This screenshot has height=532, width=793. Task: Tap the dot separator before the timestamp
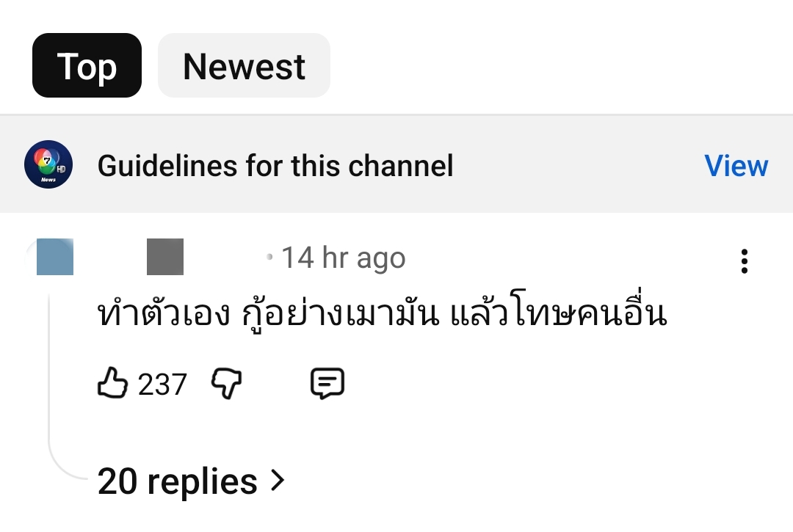(x=270, y=257)
